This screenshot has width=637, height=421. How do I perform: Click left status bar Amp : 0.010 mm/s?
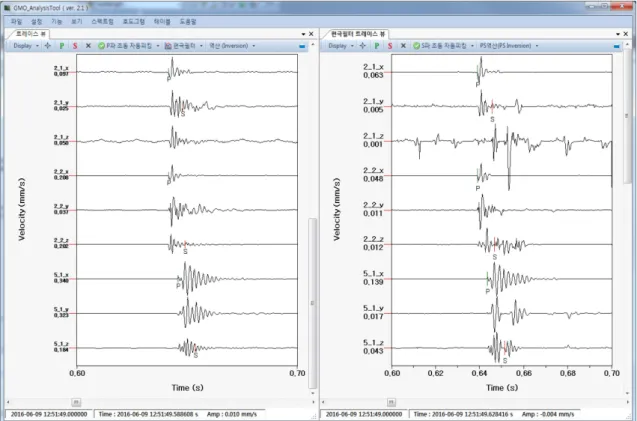tap(232, 414)
